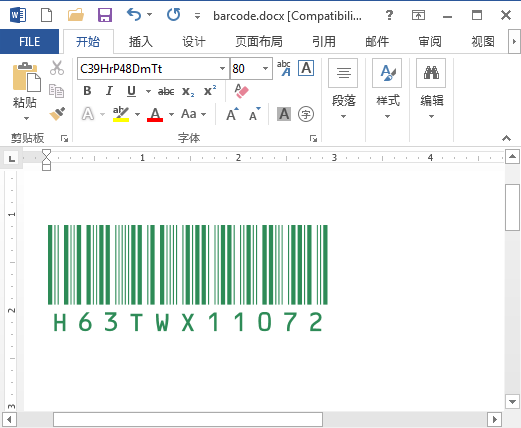Expand highlight color dropdown arrow

point(137,114)
